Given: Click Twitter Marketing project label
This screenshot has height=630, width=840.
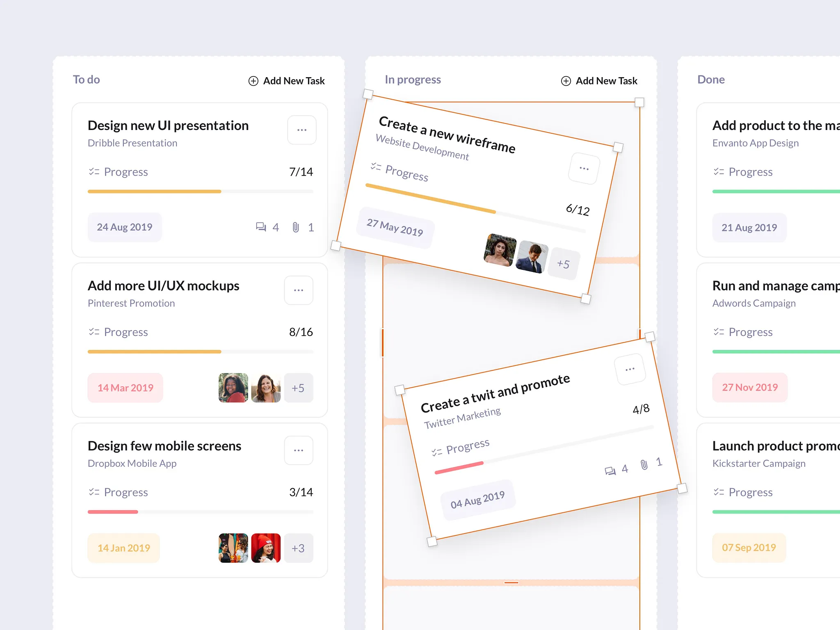Looking at the screenshot, I should (x=462, y=418).
